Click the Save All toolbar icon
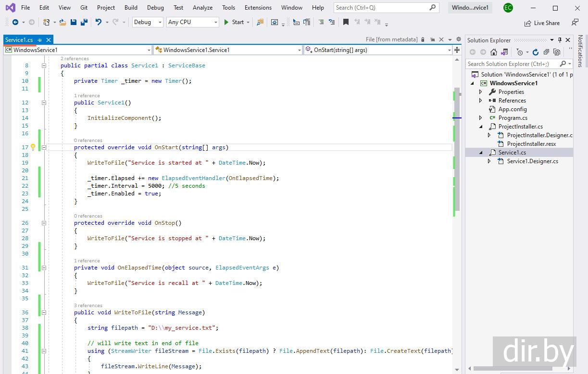The width and height of the screenshot is (588, 374). 84,22
